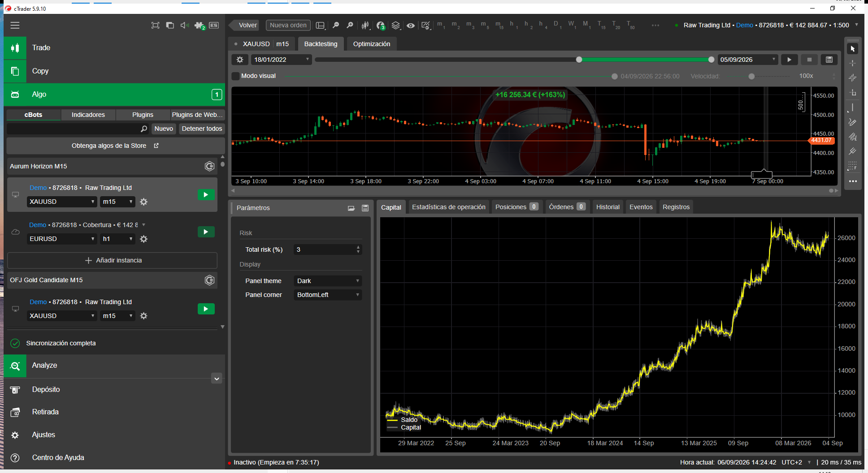Open the plugins puzzle icon with badge 2

pos(200,26)
